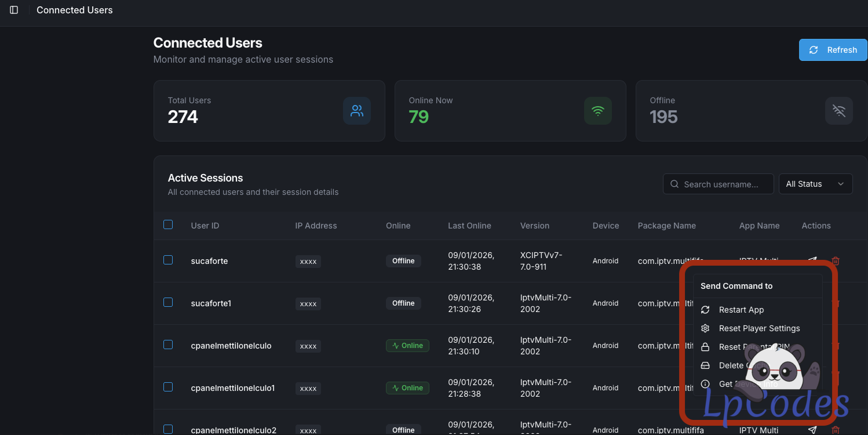The height and width of the screenshot is (435, 868).
Task: Click the Last Online column header
Action: (469, 226)
